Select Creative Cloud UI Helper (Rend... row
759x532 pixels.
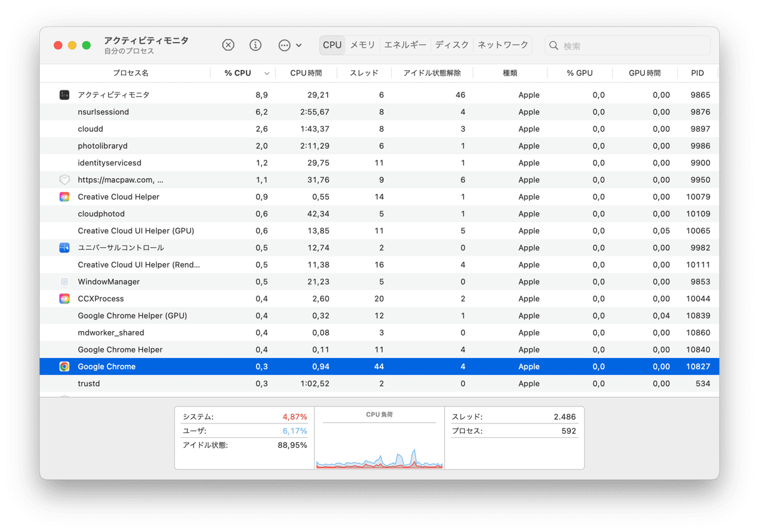(379, 264)
